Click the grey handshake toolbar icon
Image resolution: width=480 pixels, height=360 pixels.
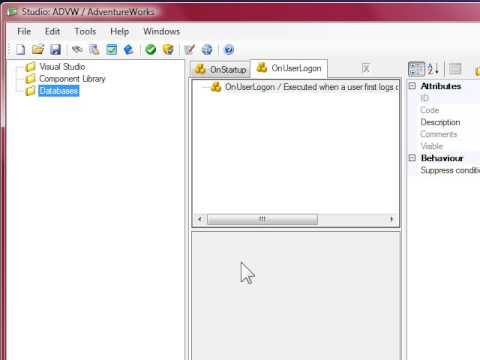(77, 50)
